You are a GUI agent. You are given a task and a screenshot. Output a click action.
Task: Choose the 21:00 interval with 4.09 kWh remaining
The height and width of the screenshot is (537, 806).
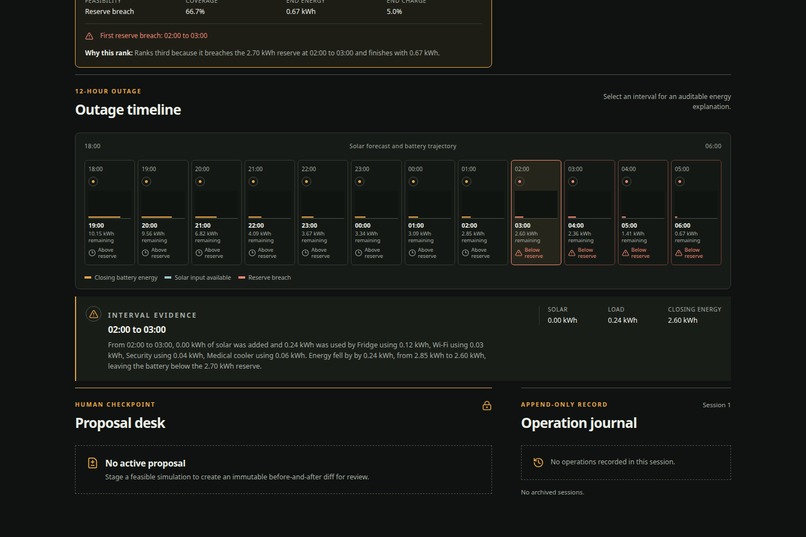(x=269, y=213)
